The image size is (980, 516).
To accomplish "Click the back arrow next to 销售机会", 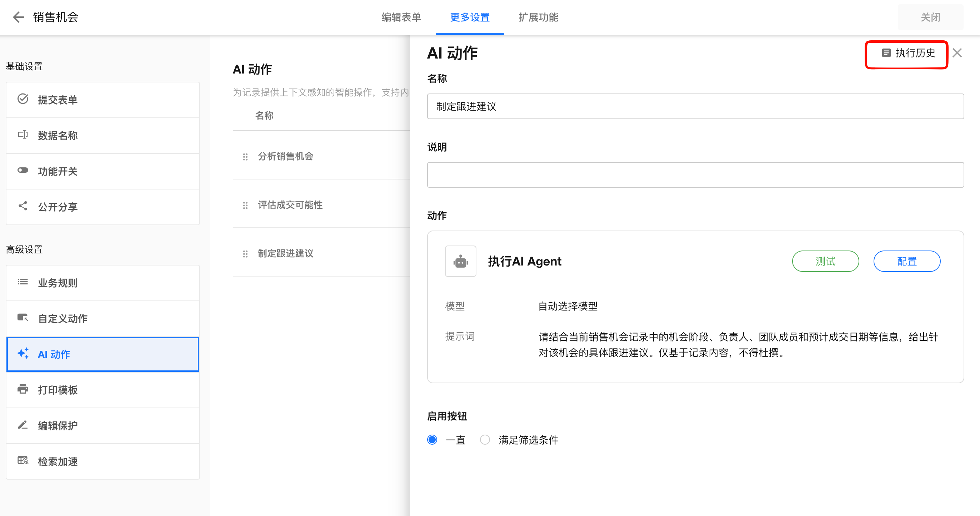I will (x=18, y=17).
